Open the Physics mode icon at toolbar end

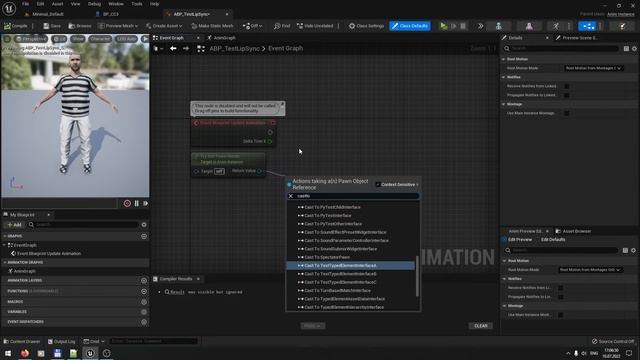tap(622, 26)
